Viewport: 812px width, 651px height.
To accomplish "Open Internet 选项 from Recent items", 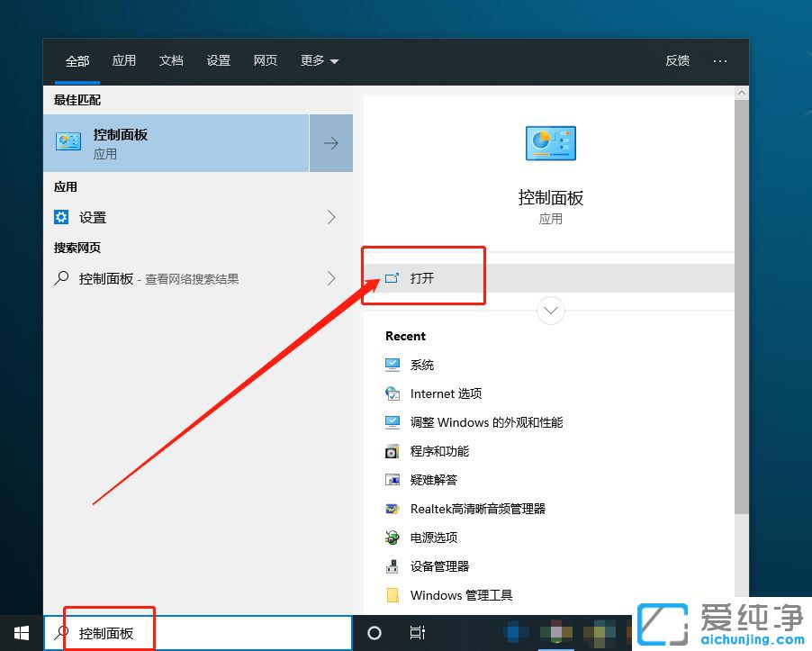I will tap(445, 393).
